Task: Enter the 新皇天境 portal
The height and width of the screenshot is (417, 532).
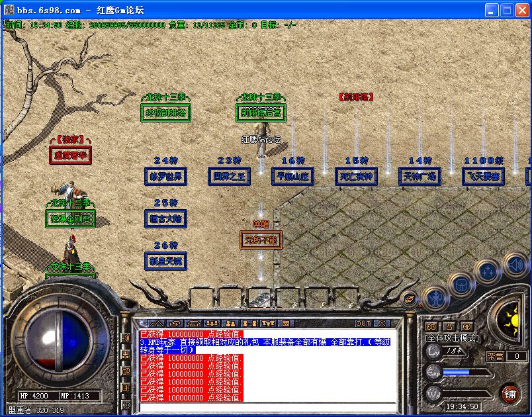Action: [x=165, y=261]
